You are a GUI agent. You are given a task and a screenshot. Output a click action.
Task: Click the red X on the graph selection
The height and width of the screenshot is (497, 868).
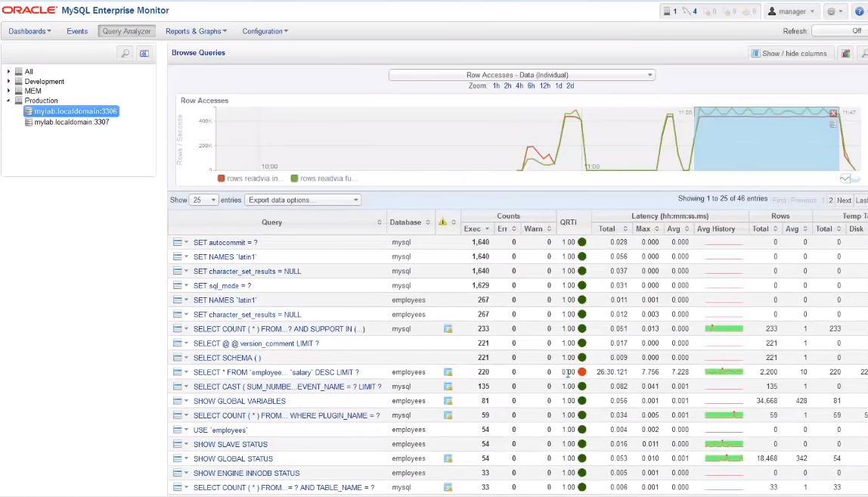click(x=833, y=113)
